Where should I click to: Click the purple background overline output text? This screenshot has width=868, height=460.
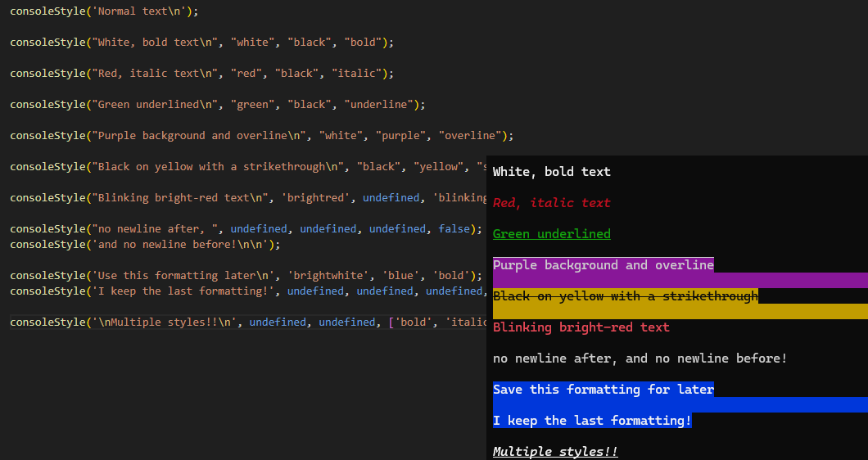603,265
